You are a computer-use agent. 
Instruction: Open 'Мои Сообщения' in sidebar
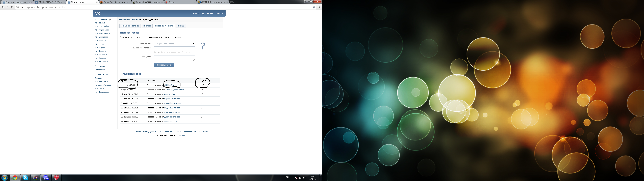(x=101, y=37)
